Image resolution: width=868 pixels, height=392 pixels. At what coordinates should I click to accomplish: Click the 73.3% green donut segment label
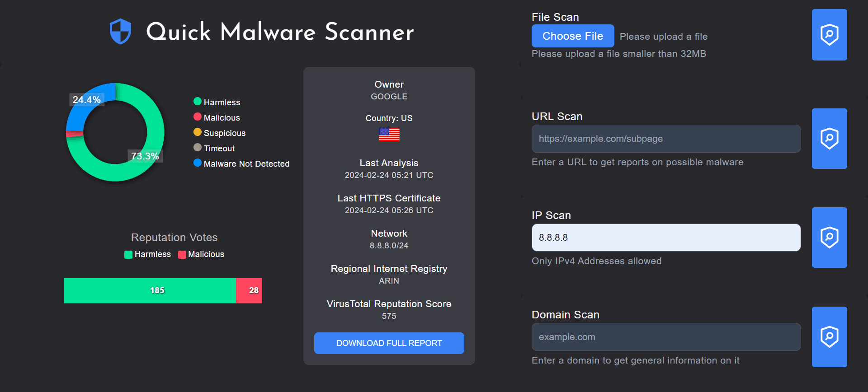[x=145, y=156]
